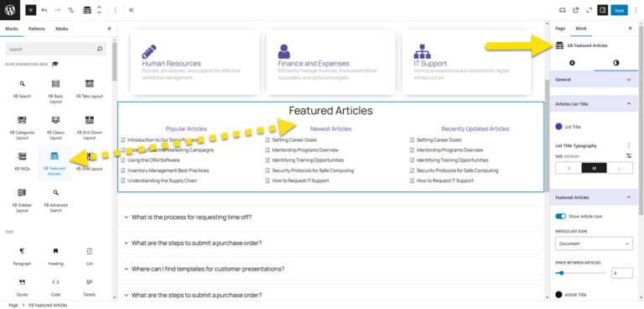Insert the Code block

tap(56, 287)
